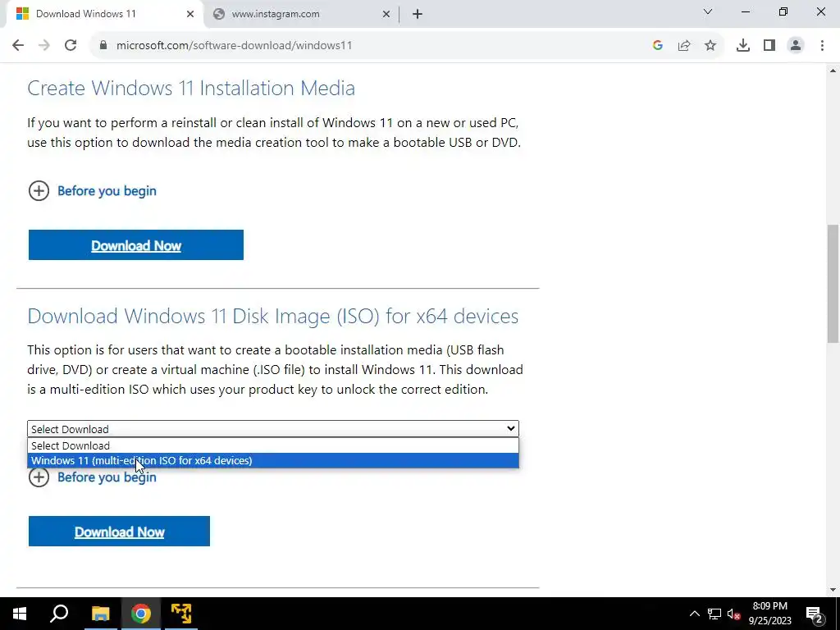Click the browser forward arrow
The width and height of the screenshot is (840, 630).
point(44,46)
